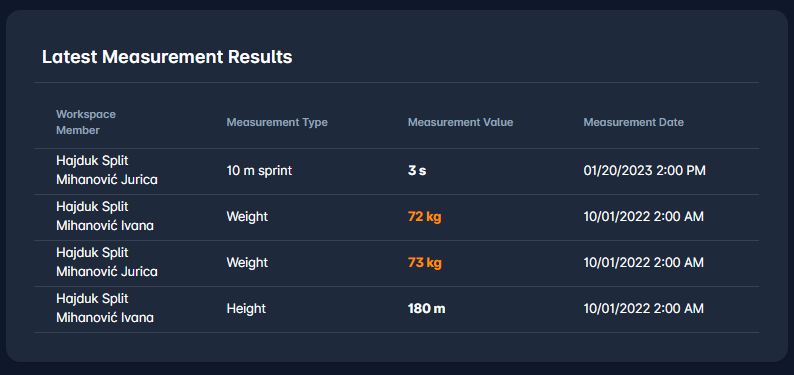The width and height of the screenshot is (794, 375).
Task: Click the 10 m sprint measurement type
Action: tap(259, 171)
